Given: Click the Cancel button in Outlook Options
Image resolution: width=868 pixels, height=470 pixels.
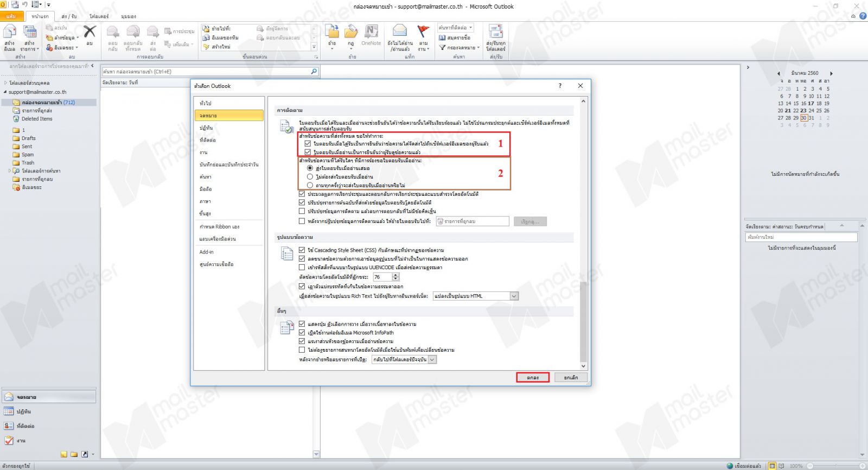Looking at the screenshot, I should pos(571,377).
